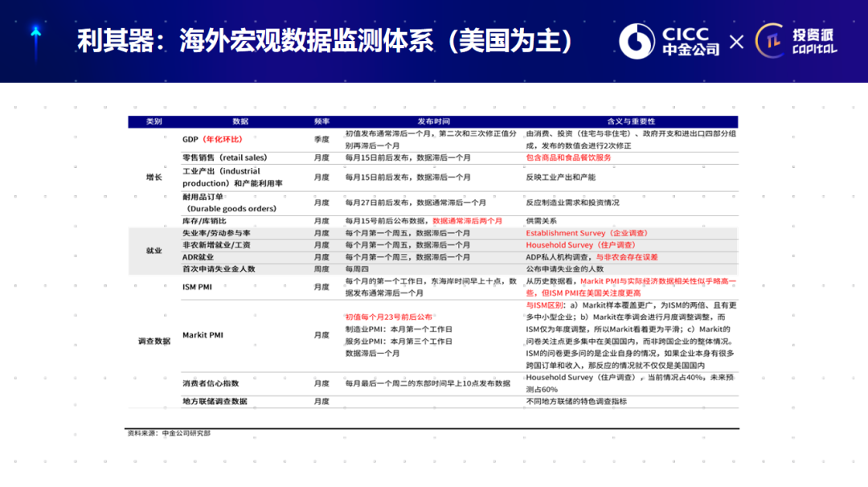Click the 消费者信心指数 cell
The height and width of the screenshot is (487, 868).
(211, 383)
